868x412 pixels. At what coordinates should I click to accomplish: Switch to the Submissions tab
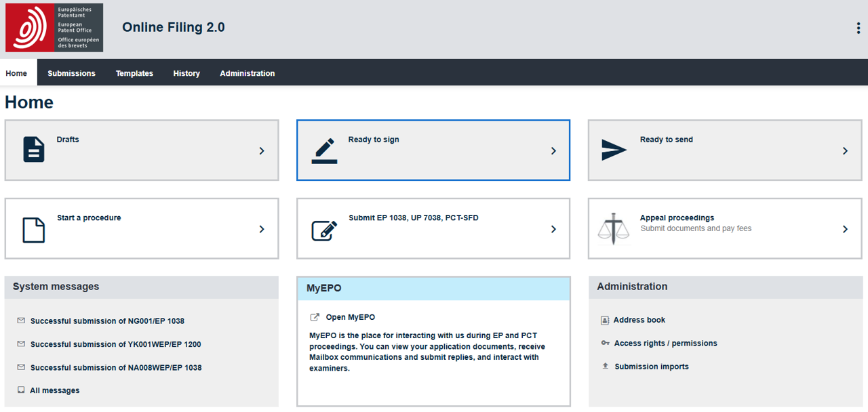[x=71, y=73]
